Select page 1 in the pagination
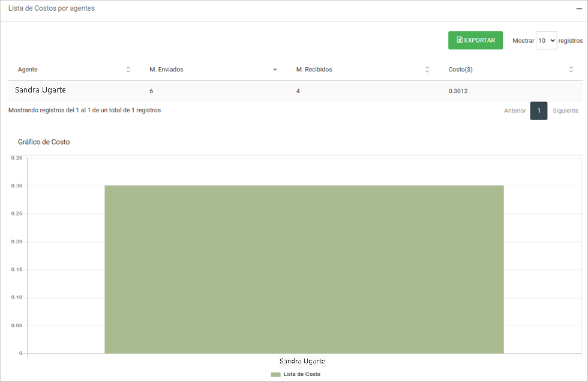The height and width of the screenshot is (382, 588). 539,111
